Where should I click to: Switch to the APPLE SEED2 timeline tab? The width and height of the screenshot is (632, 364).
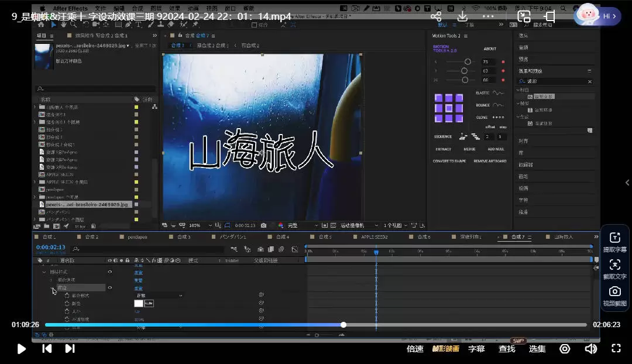[374, 237]
